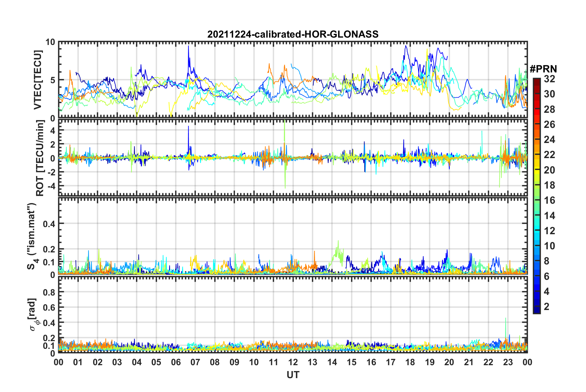Image resolution: width=586 pixels, height=392 pixels.
Task: Click x-axis tick label '23'
Action: point(508,362)
